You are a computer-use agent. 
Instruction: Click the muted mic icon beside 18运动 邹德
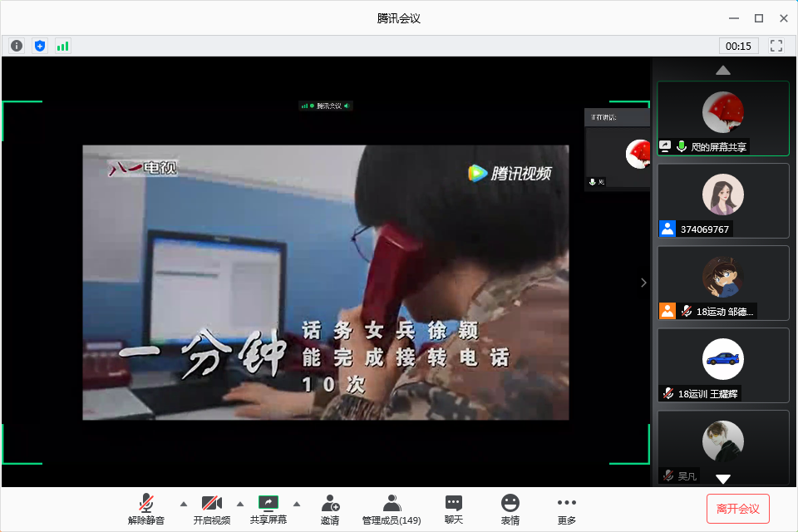pos(687,311)
